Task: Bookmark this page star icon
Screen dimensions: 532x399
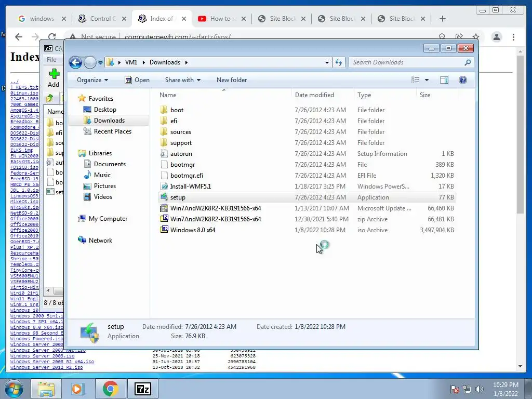Action: click(476, 37)
